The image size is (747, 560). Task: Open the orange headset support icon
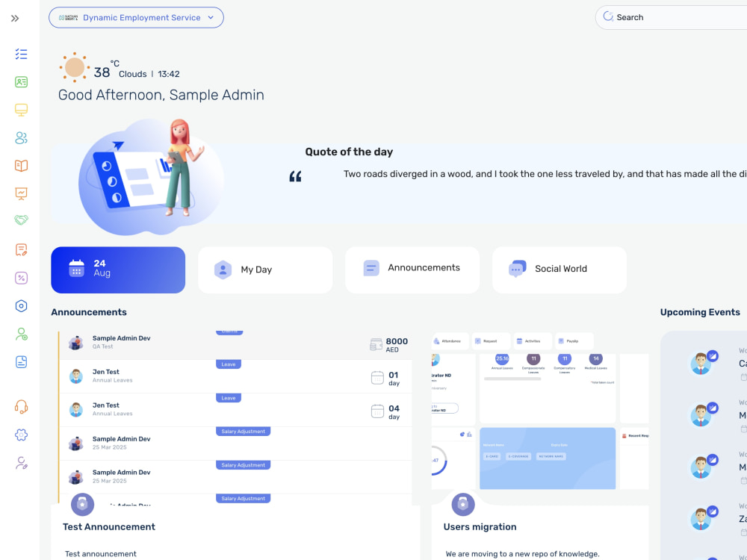(x=21, y=407)
